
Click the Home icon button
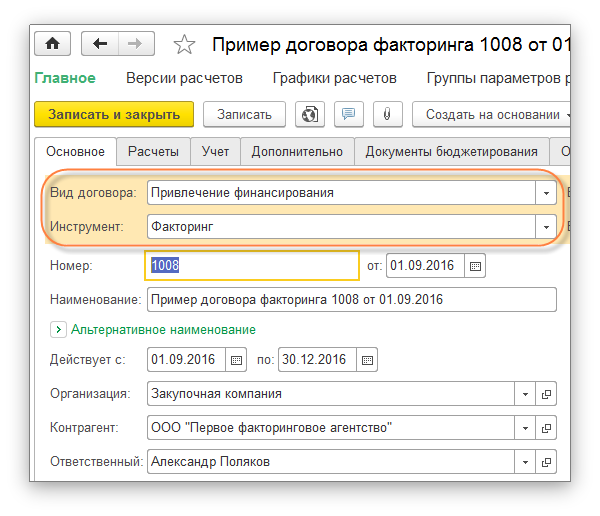tap(52, 44)
